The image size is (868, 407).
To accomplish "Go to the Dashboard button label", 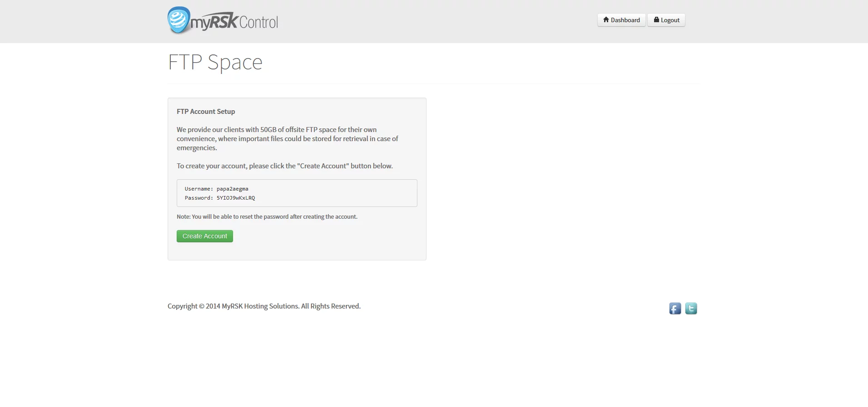I will point(625,20).
